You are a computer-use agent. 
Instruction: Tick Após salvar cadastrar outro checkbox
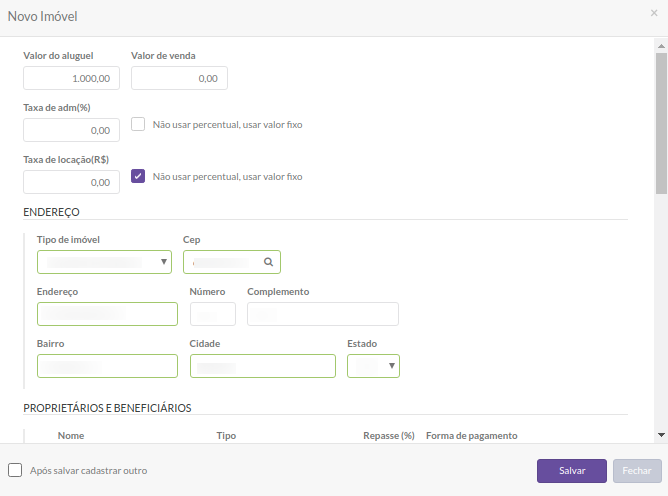[15, 470]
